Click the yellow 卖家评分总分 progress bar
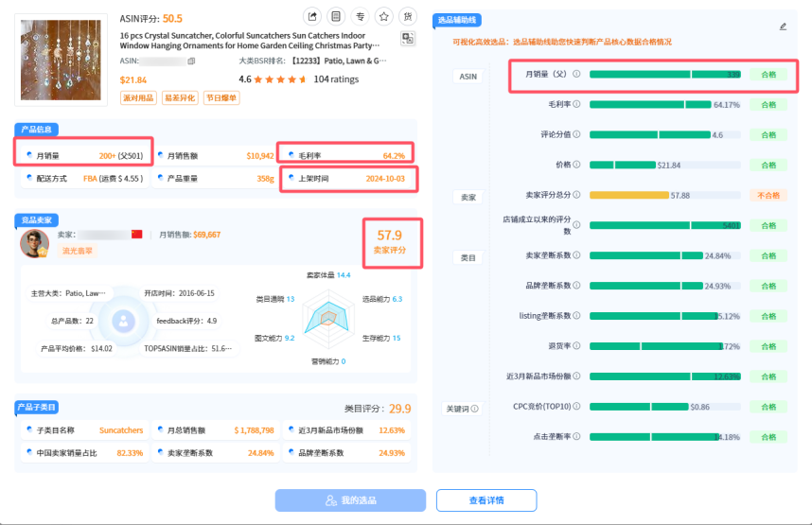The height and width of the screenshot is (525, 812). tap(629, 195)
